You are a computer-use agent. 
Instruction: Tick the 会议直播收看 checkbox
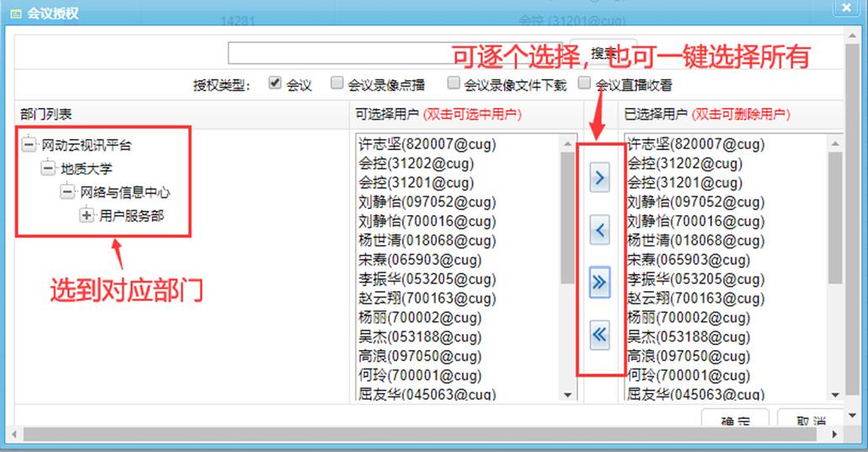[585, 83]
